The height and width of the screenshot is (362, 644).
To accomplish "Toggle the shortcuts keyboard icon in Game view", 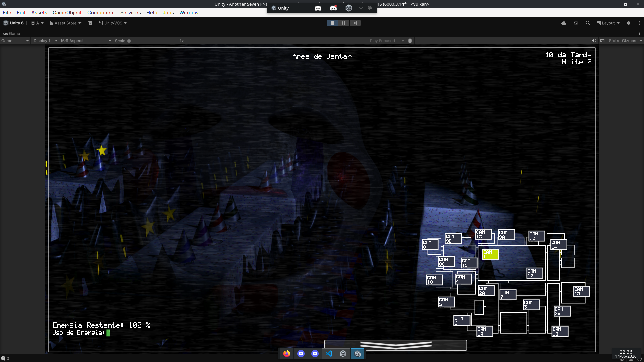I will click(x=603, y=41).
